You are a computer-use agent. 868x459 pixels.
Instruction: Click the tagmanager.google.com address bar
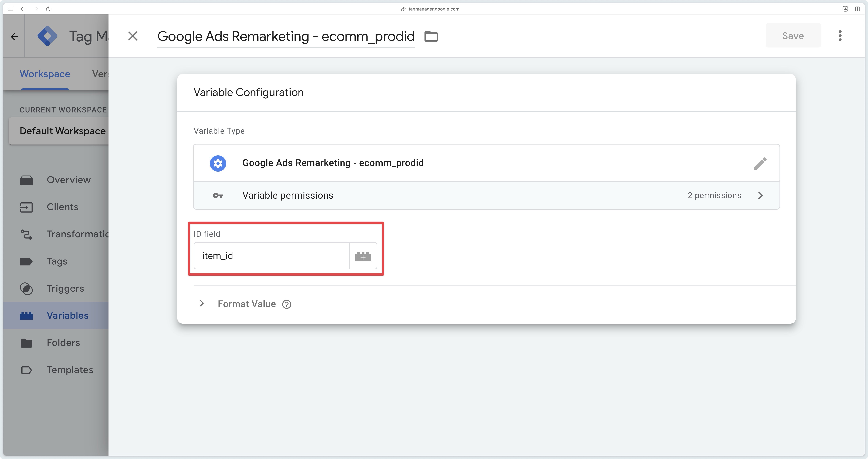point(430,9)
